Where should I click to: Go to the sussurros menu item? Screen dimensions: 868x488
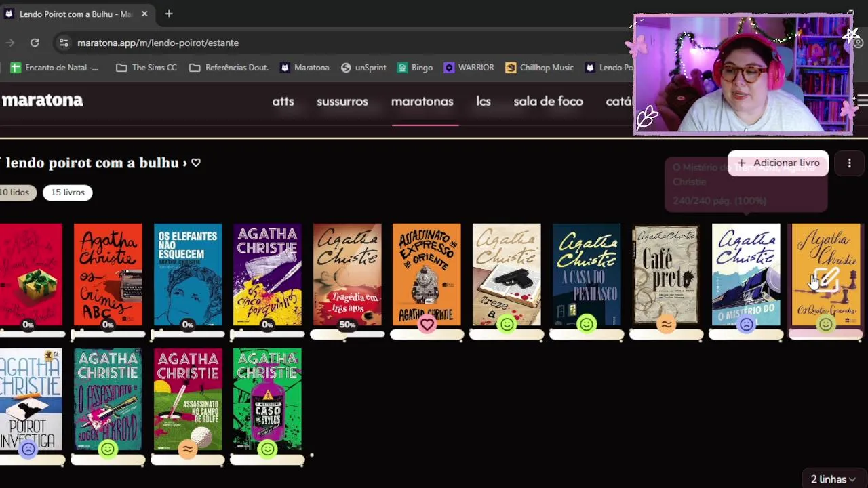tap(342, 102)
